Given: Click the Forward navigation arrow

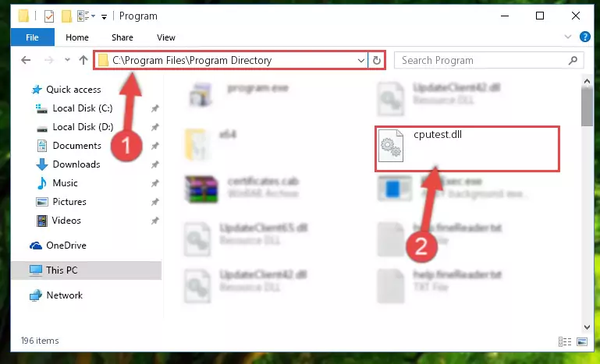Looking at the screenshot, I should tap(49, 60).
